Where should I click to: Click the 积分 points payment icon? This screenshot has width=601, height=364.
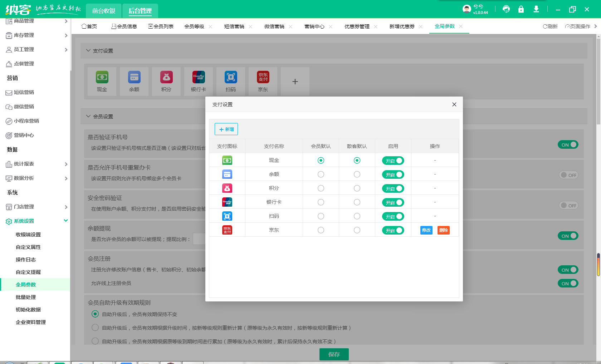pos(227,188)
